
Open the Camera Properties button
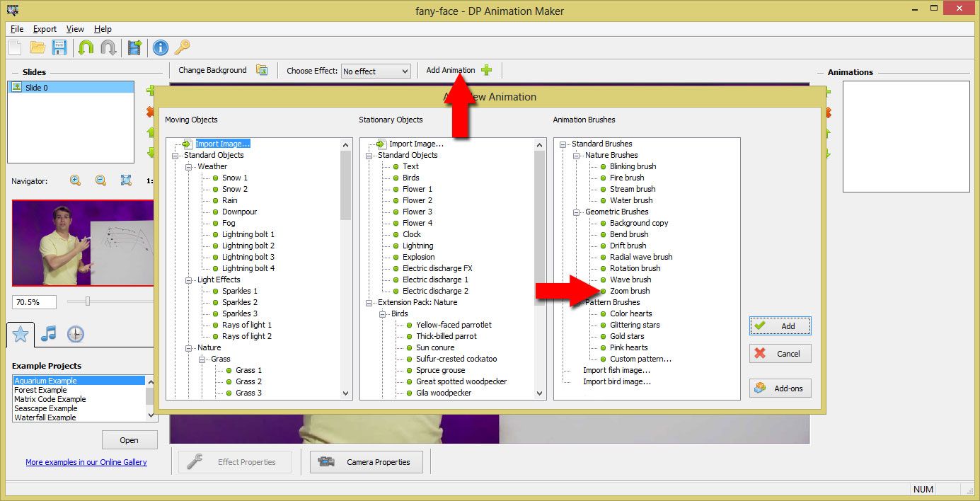pyautogui.click(x=367, y=462)
